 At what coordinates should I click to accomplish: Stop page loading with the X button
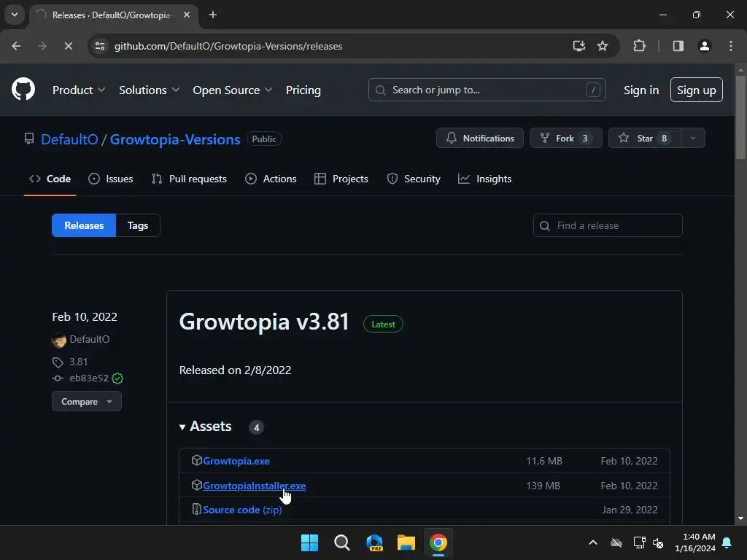[68, 46]
